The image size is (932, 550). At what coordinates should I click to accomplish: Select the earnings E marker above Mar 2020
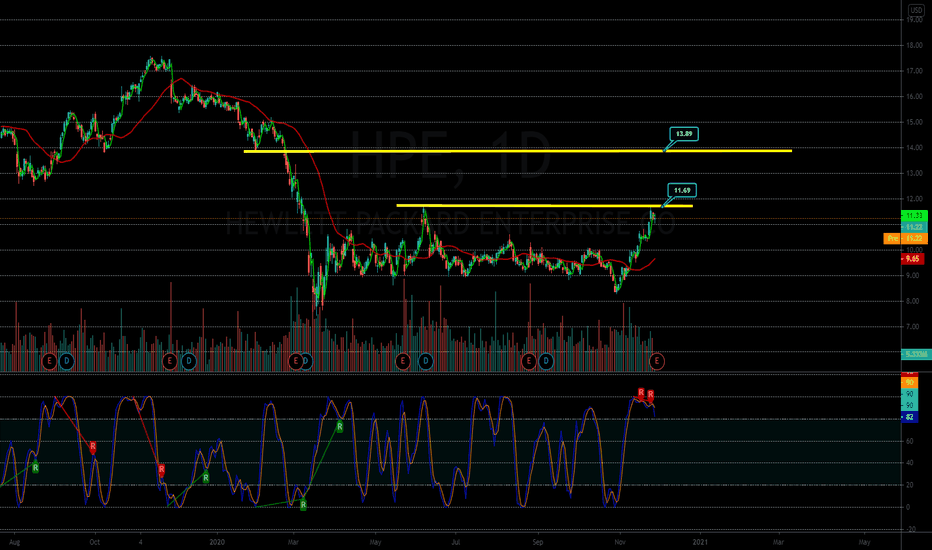coord(295,360)
